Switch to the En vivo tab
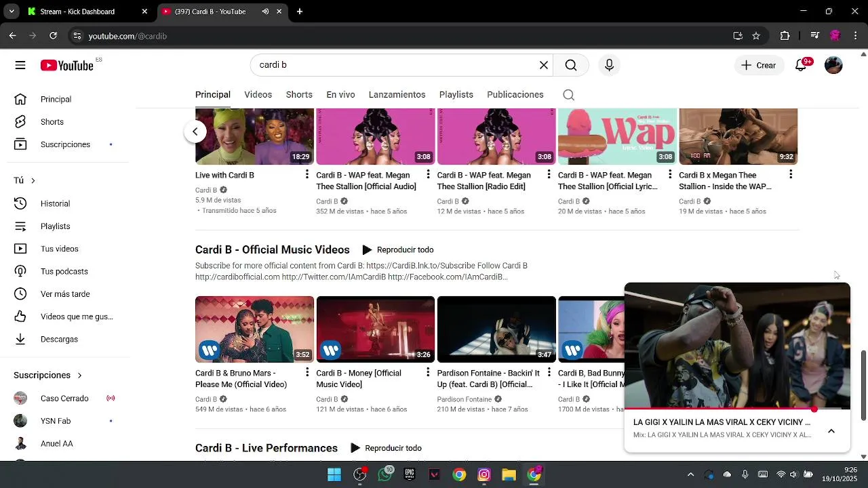This screenshot has height=488, width=868. (x=340, y=95)
